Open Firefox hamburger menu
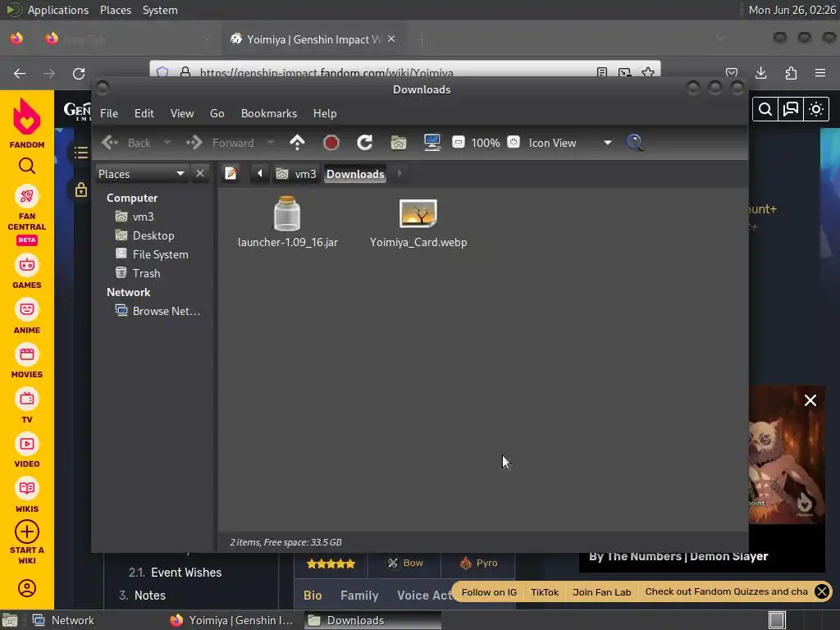The width and height of the screenshot is (840, 630). pyautogui.click(x=820, y=73)
